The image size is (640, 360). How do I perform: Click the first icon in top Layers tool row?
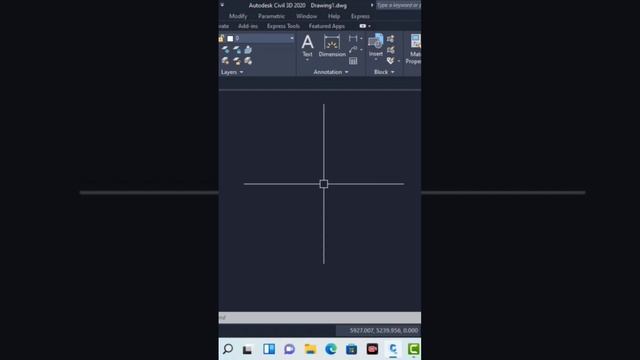tap(225, 50)
